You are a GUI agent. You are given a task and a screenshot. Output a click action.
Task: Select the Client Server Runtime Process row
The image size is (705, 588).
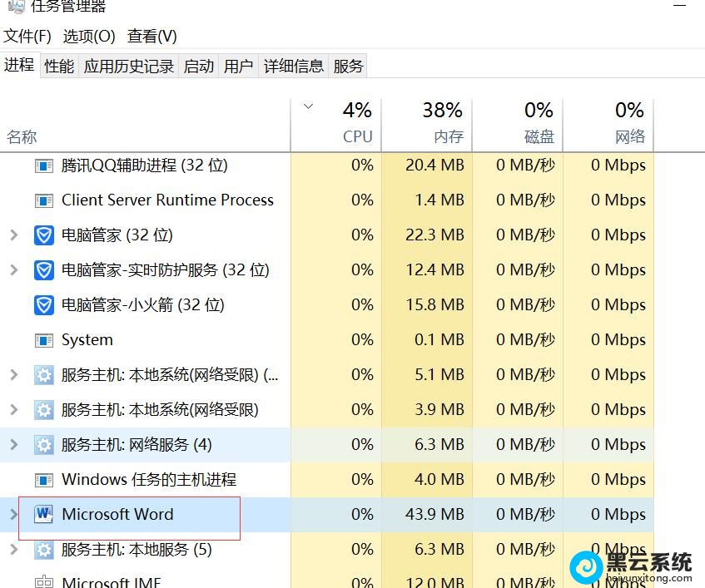coord(166,200)
